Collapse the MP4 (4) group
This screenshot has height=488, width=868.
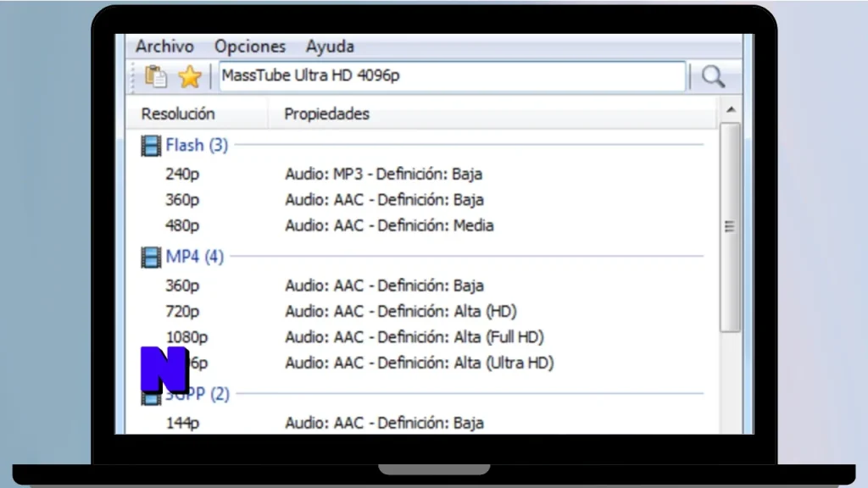pyautogui.click(x=194, y=257)
